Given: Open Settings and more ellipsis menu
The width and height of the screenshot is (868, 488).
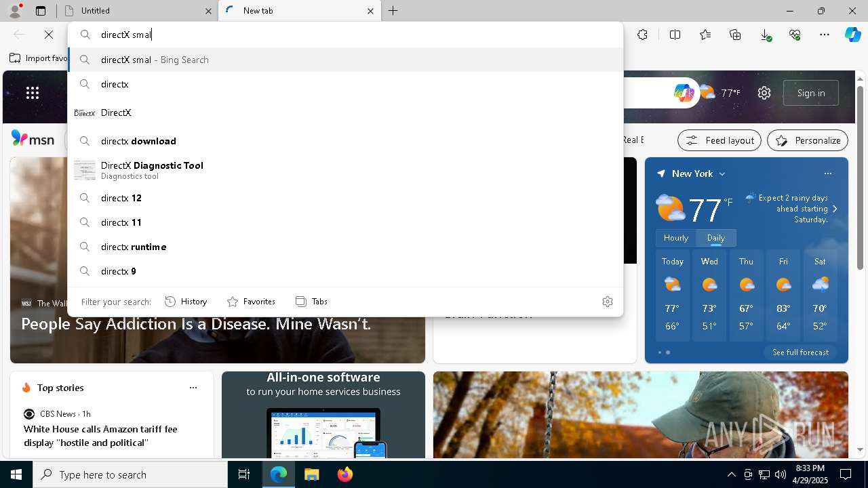Looking at the screenshot, I should pos(825,35).
